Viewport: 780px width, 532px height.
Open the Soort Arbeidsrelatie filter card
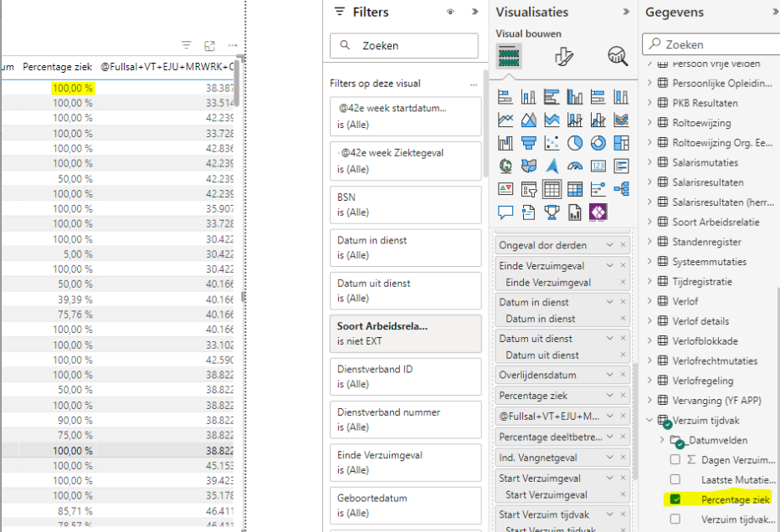tap(406, 334)
